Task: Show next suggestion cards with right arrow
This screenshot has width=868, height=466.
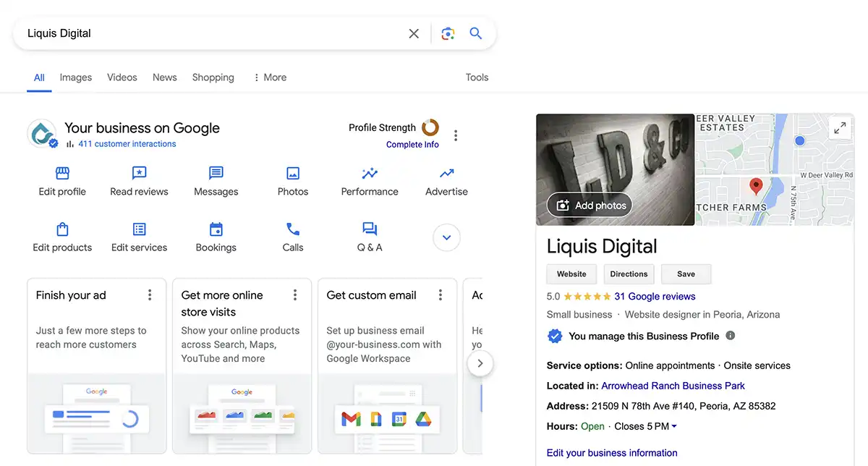Action: [x=480, y=363]
